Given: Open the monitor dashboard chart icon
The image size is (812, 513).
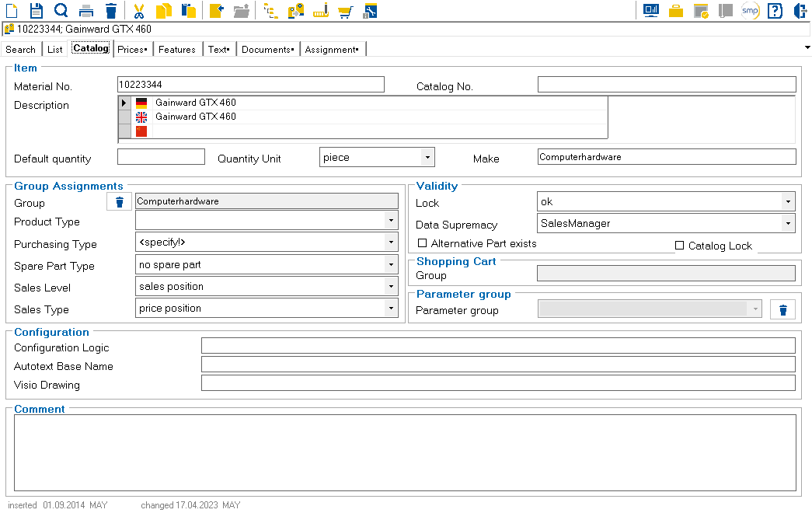Looking at the screenshot, I should point(651,10).
